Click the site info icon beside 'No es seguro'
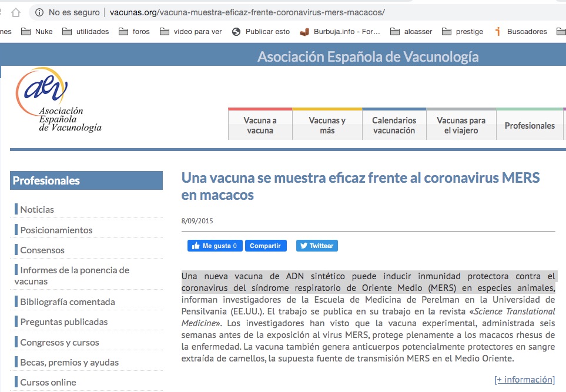 39,12
